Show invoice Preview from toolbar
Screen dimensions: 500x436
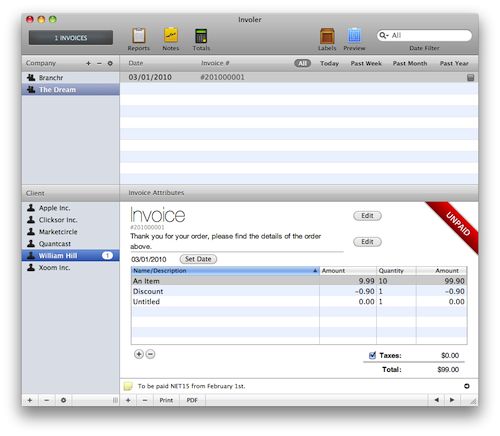click(x=354, y=35)
